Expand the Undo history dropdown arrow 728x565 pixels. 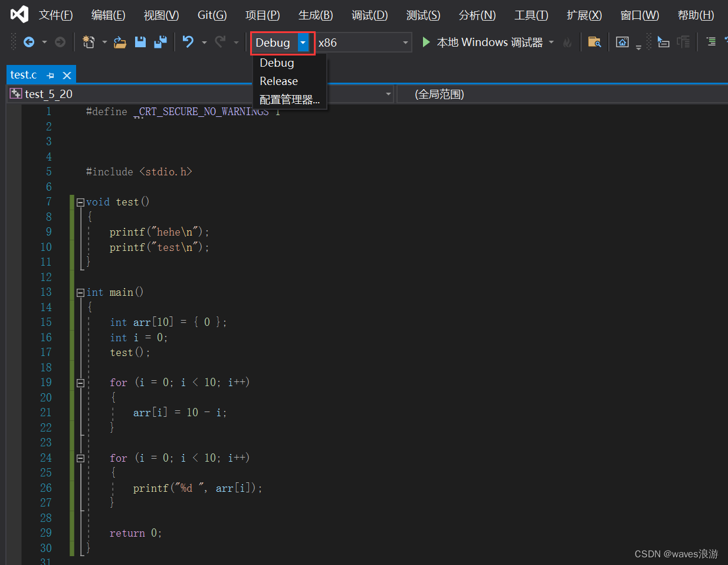(204, 43)
